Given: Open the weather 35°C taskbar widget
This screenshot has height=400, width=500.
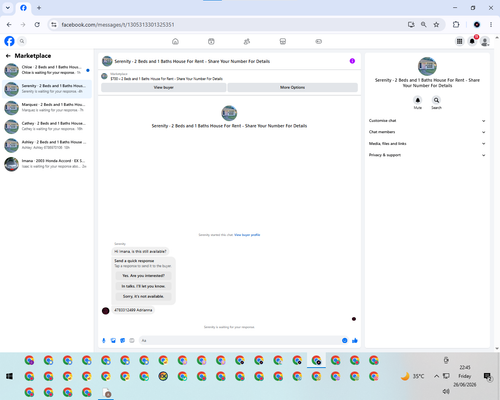Looking at the screenshot, I should click(412, 376).
